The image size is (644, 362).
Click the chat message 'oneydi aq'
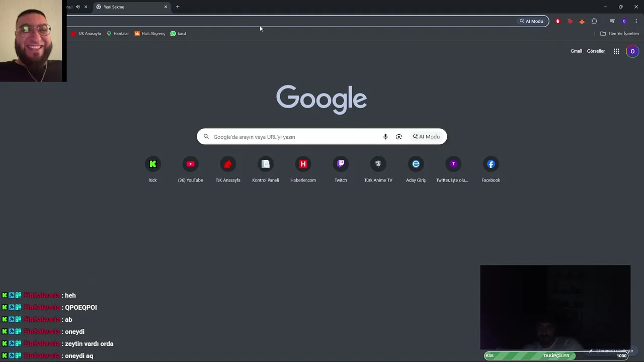(x=79, y=356)
